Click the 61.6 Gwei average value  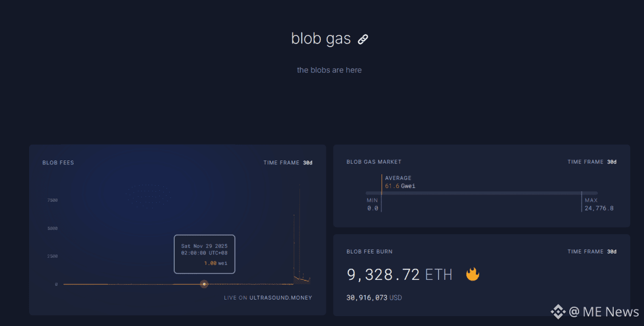(400, 186)
